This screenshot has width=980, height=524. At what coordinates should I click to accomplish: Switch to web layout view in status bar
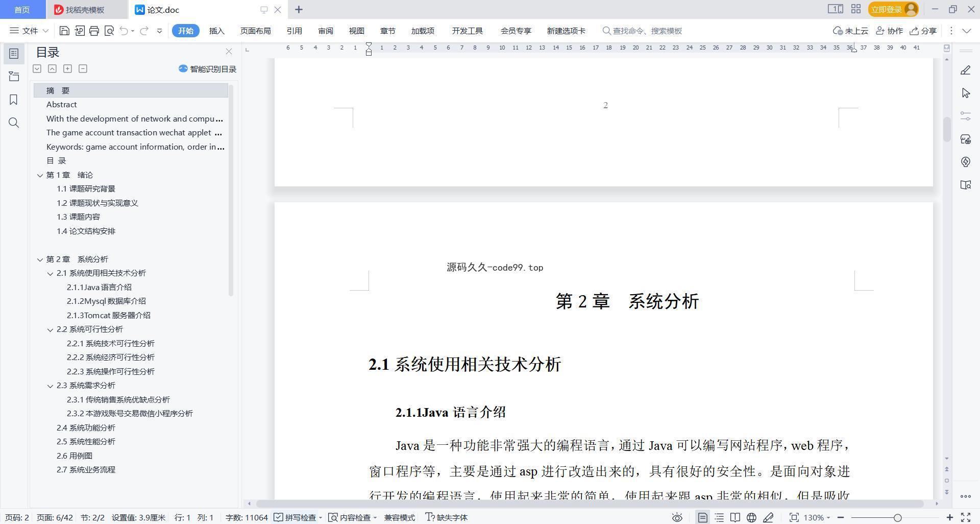751,517
